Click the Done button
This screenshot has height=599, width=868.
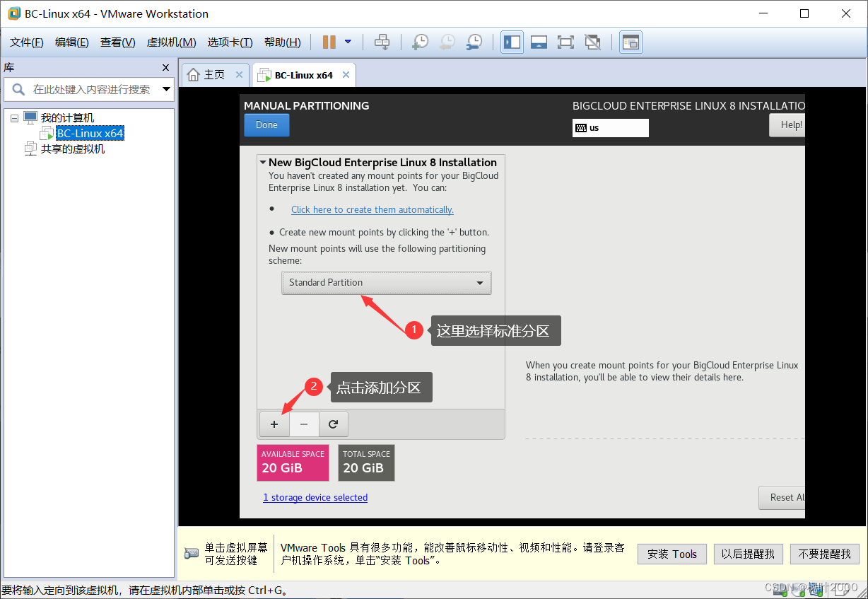coord(266,124)
